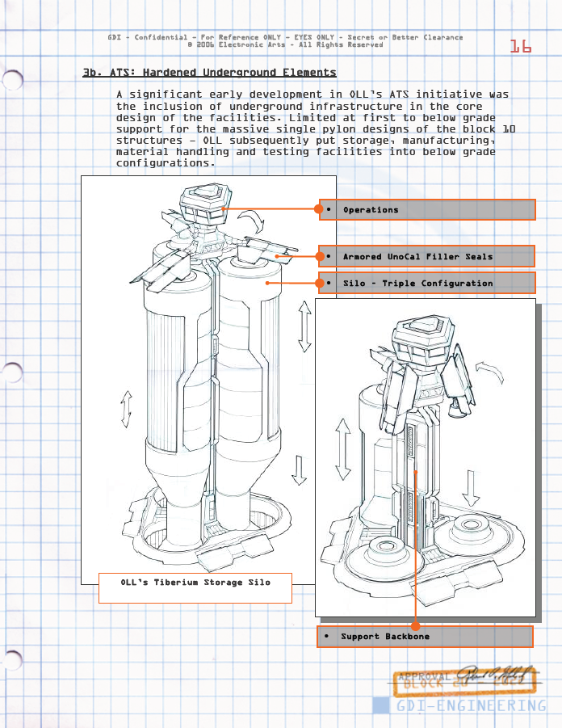Click the 'Support Backbone' callout label
This screenshot has width=562, height=728.
coord(425,637)
